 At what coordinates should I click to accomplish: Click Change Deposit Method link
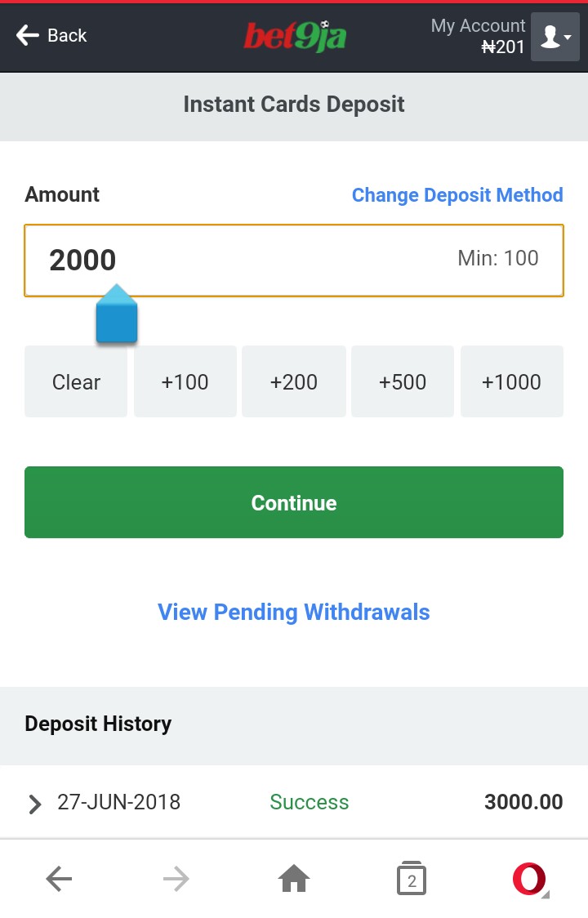[x=457, y=195]
